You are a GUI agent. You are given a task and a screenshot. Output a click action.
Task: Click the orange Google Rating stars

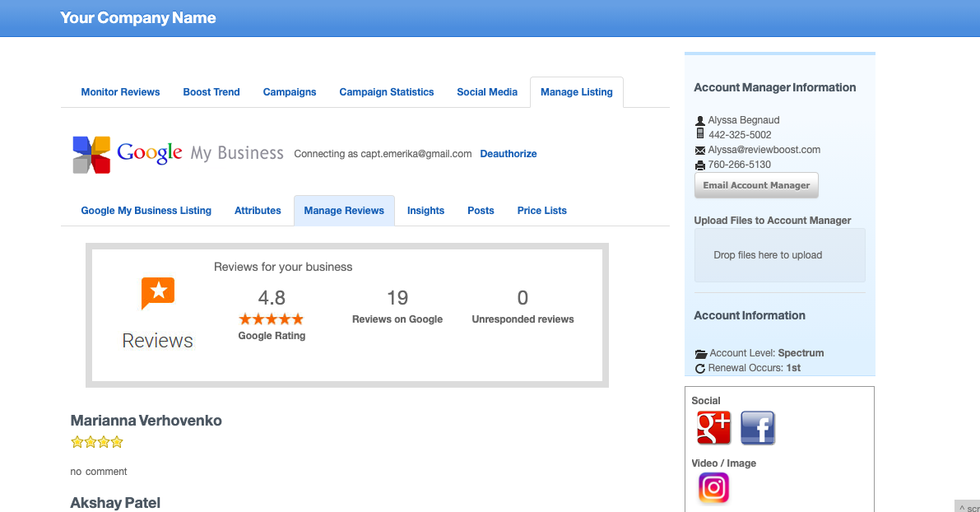tap(272, 319)
